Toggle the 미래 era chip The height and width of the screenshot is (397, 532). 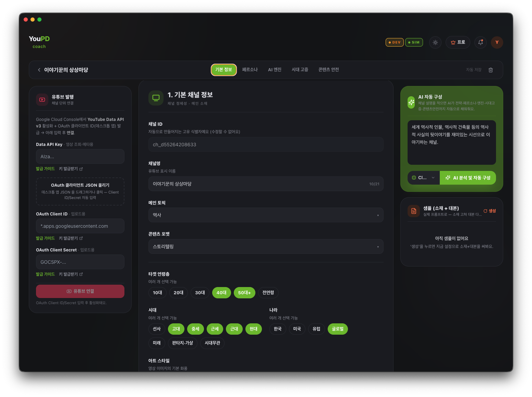click(157, 343)
